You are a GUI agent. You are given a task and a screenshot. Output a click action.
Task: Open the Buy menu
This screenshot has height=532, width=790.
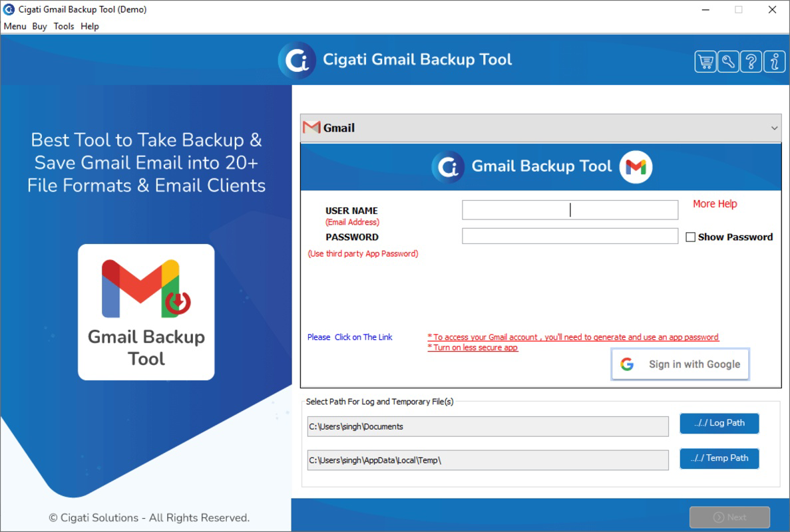pyautogui.click(x=39, y=27)
